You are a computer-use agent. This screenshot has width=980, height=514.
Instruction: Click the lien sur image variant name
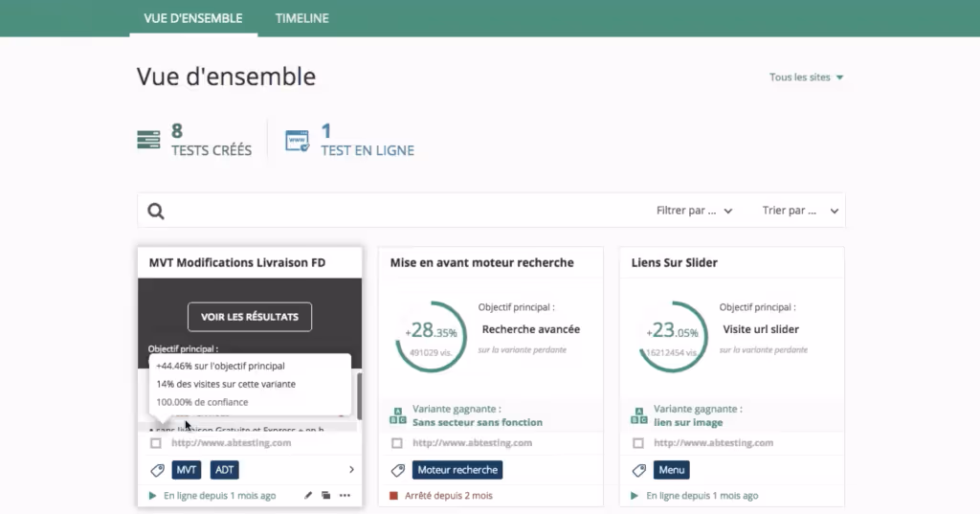pyautogui.click(x=688, y=422)
